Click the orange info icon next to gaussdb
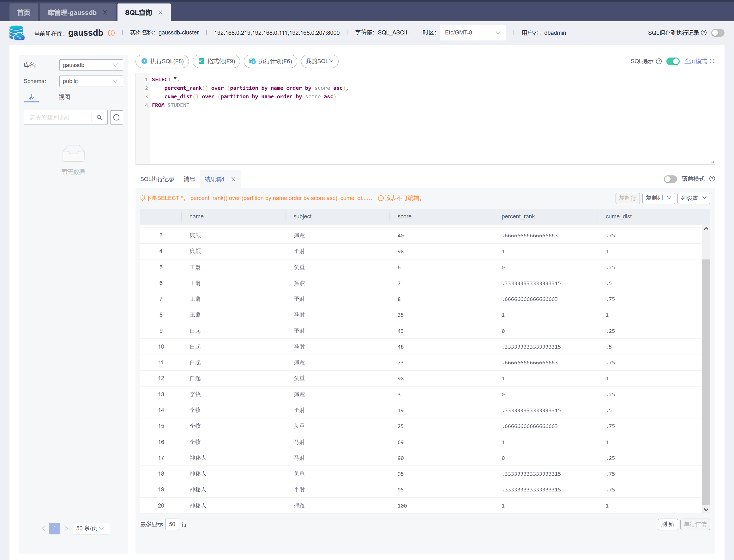Viewport: 734px width, 560px height. click(x=111, y=33)
